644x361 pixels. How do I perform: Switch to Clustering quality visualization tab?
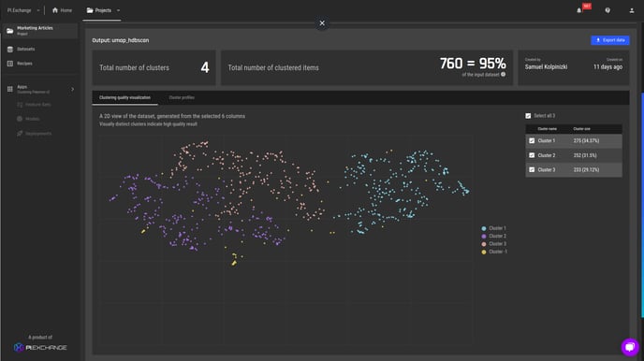point(124,97)
